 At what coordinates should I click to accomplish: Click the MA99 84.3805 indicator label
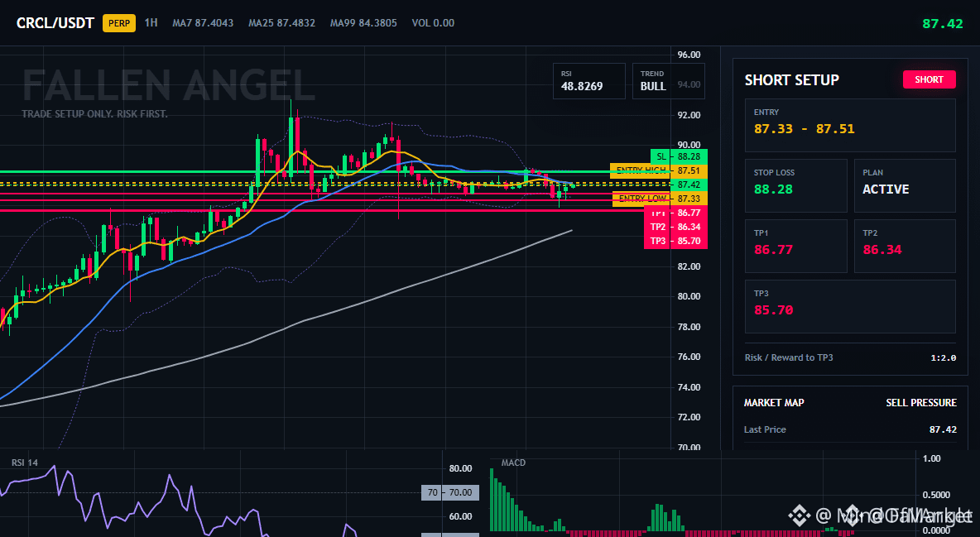(x=363, y=23)
